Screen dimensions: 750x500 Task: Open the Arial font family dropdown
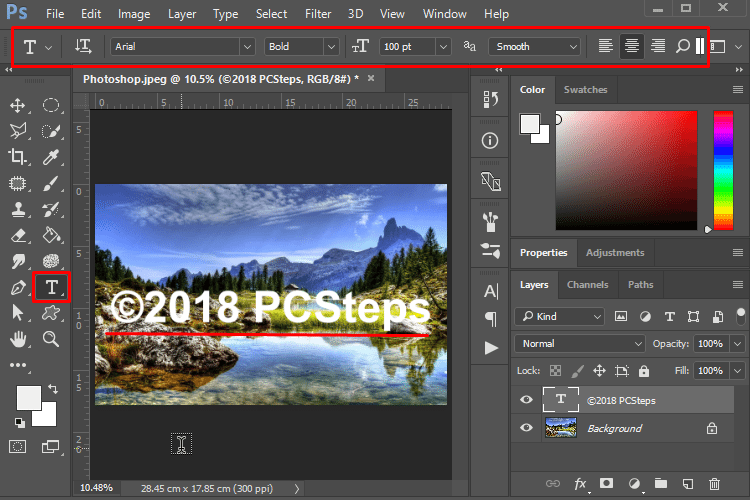[x=182, y=46]
